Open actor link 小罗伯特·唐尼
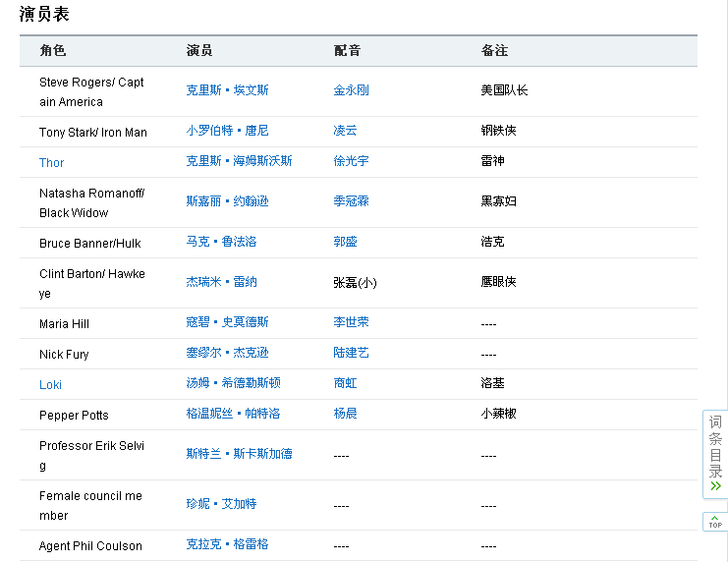 (x=227, y=131)
